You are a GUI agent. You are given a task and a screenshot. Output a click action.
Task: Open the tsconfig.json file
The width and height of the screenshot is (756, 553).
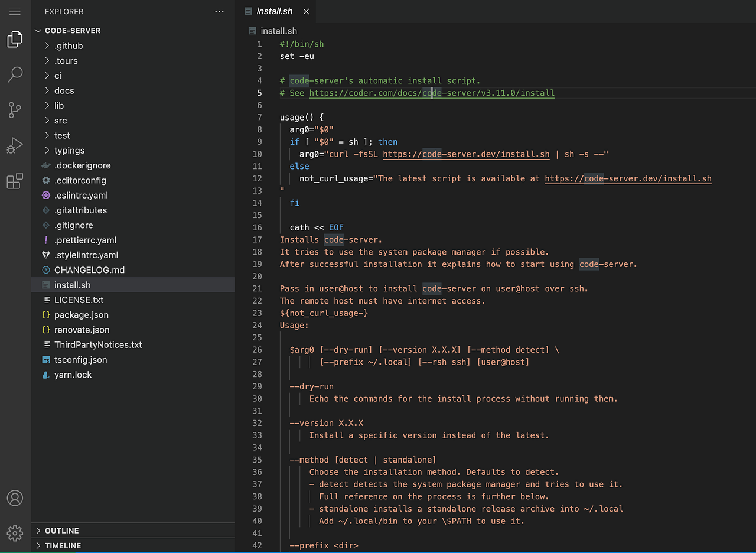[133, 360]
